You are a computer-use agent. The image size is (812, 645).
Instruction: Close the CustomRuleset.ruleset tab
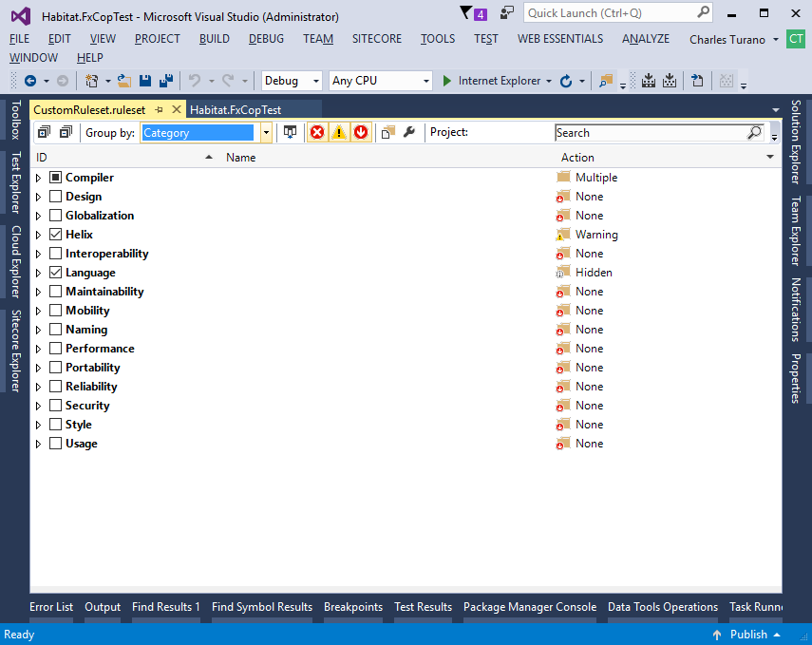click(177, 110)
